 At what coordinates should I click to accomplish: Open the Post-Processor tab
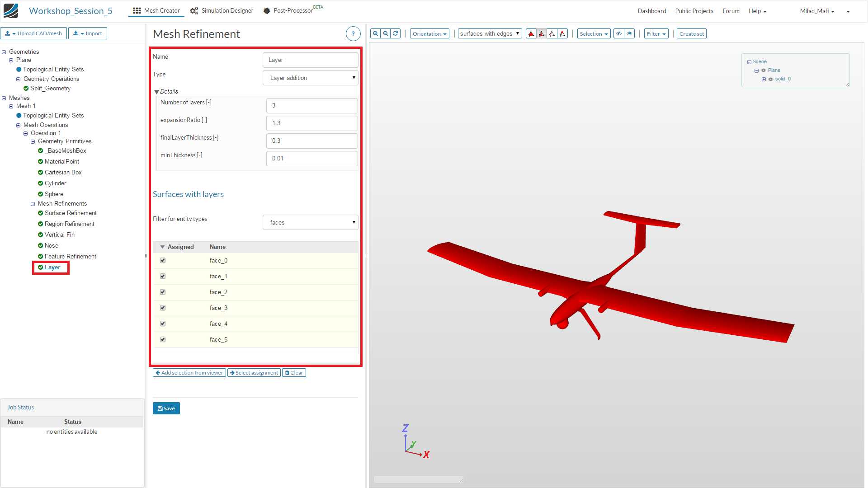pyautogui.click(x=292, y=11)
